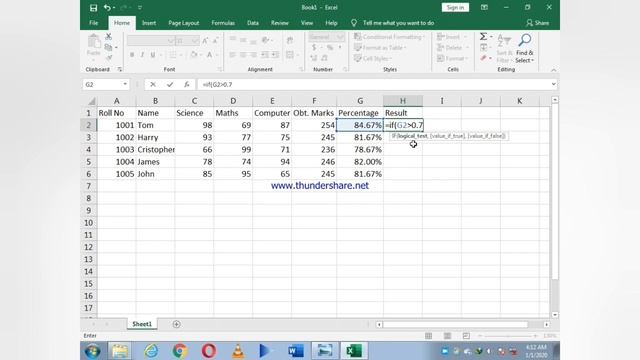Click cell with James
The image size is (640, 360).
click(x=155, y=162)
